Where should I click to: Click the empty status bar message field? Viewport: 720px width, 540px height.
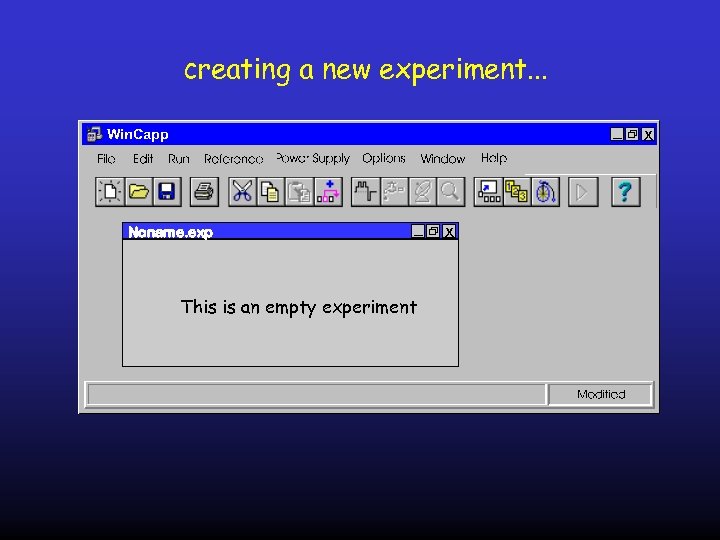pos(317,394)
